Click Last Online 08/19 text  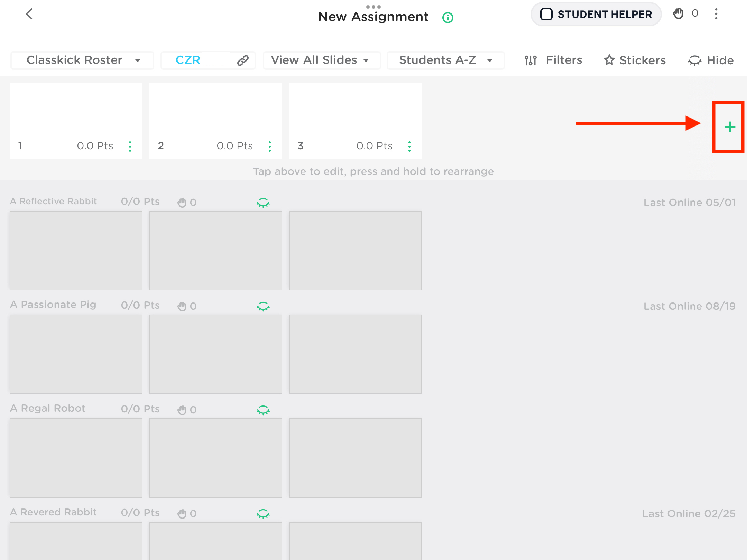[x=690, y=306]
